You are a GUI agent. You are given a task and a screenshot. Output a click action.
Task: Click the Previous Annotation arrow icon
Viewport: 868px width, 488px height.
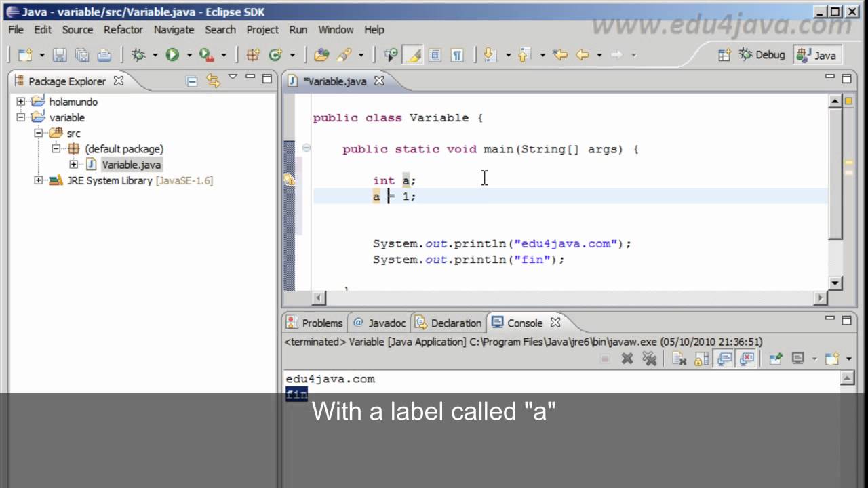click(x=524, y=55)
